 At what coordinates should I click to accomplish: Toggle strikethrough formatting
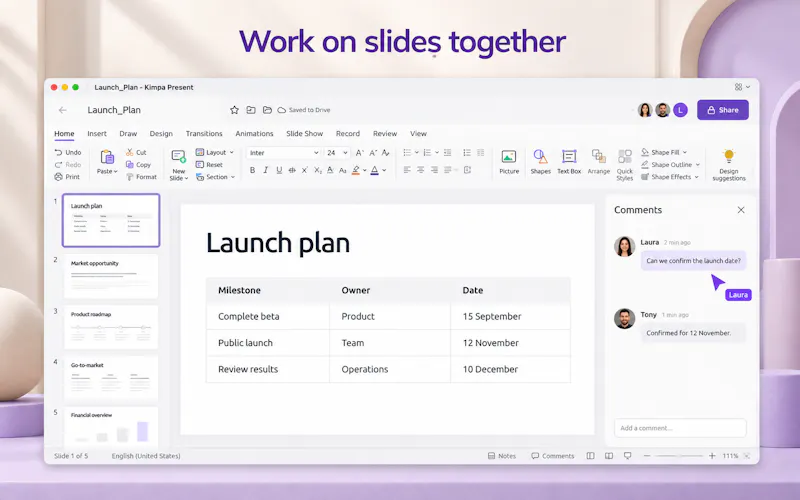[x=292, y=170]
